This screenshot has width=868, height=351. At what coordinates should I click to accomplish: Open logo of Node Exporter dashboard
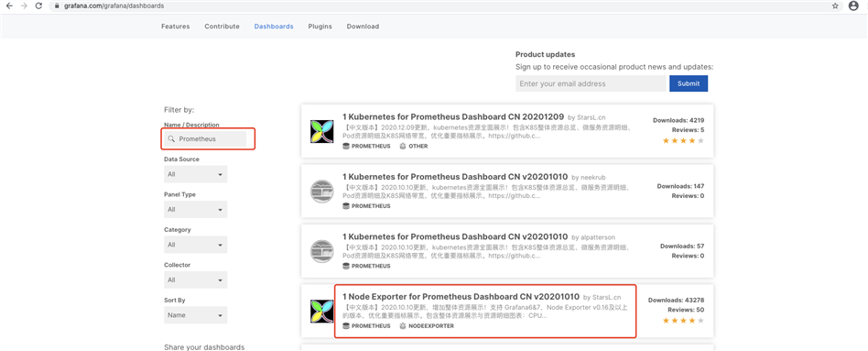click(321, 311)
